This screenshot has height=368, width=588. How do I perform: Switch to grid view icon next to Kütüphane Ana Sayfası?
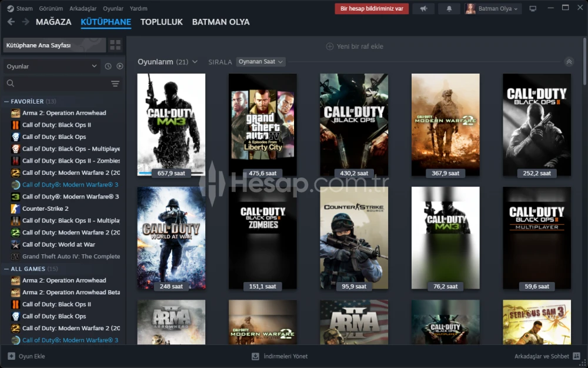[x=115, y=44]
